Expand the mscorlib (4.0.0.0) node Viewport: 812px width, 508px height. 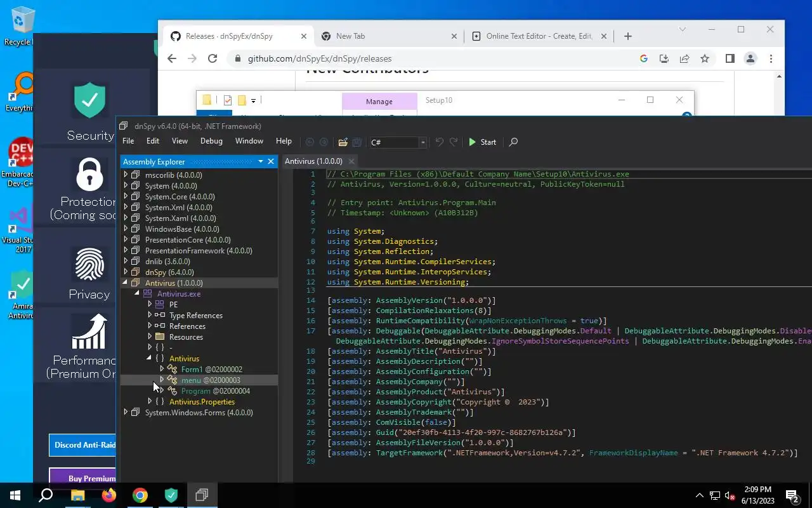click(126, 175)
